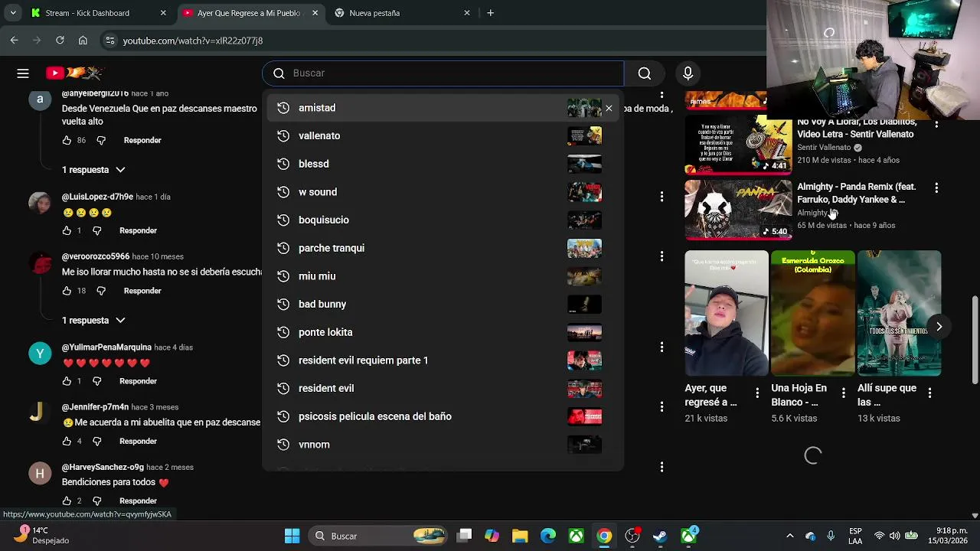Viewport: 980px width, 551px height.
Task: Open options menu for veroorozco5966 comment
Action: (x=661, y=256)
